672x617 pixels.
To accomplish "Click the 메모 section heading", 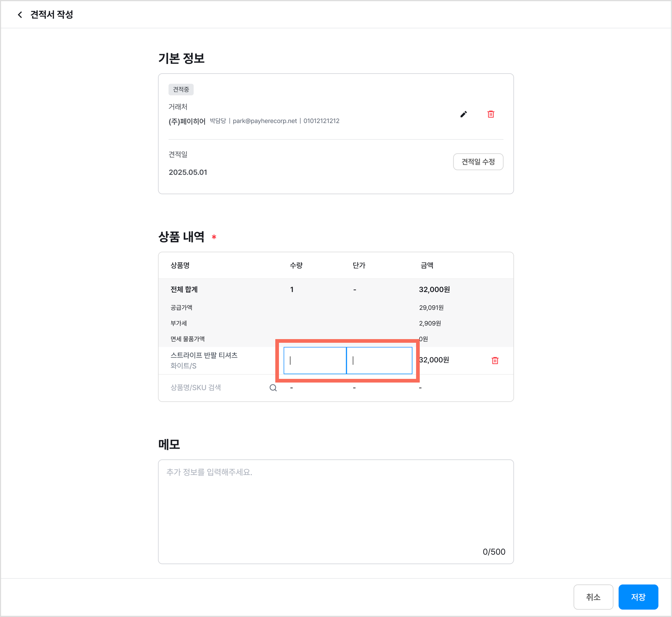I will [169, 444].
